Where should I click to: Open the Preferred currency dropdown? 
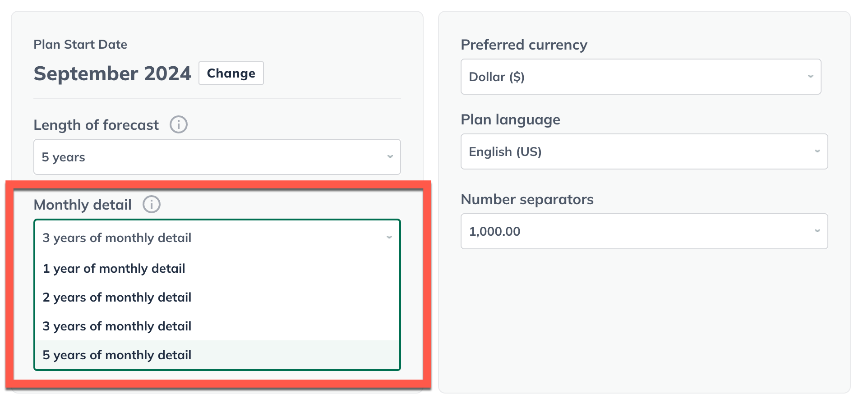pos(640,77)
